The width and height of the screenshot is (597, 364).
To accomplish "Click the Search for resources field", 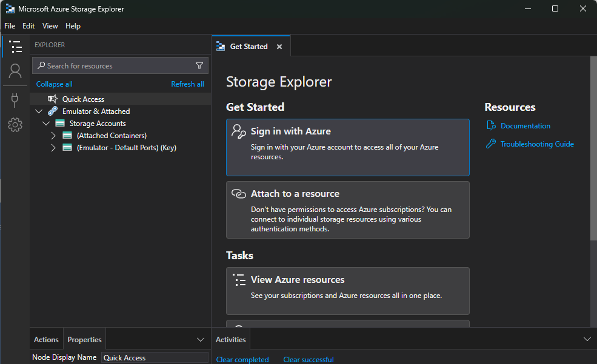I will click(121, 65).
